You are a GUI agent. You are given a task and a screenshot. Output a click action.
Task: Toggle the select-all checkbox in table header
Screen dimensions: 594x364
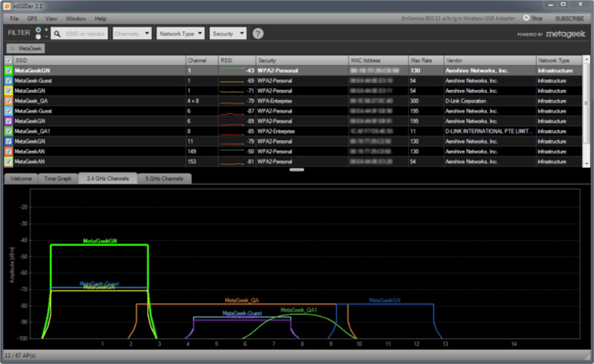tap(8, 61)
